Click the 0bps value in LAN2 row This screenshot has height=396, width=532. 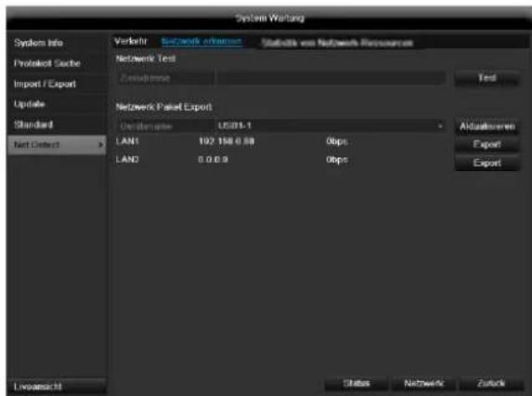pos(337,160)
